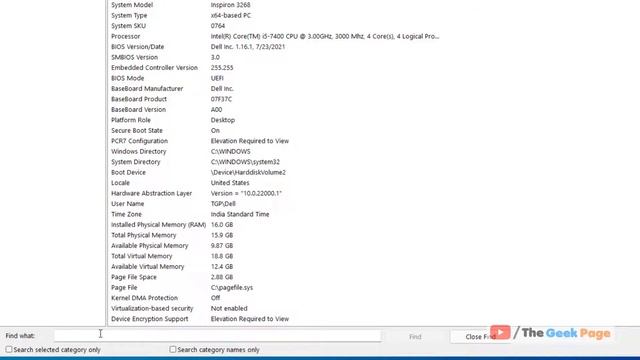Click the United States value
640x360 pixels.
[230, 183]
